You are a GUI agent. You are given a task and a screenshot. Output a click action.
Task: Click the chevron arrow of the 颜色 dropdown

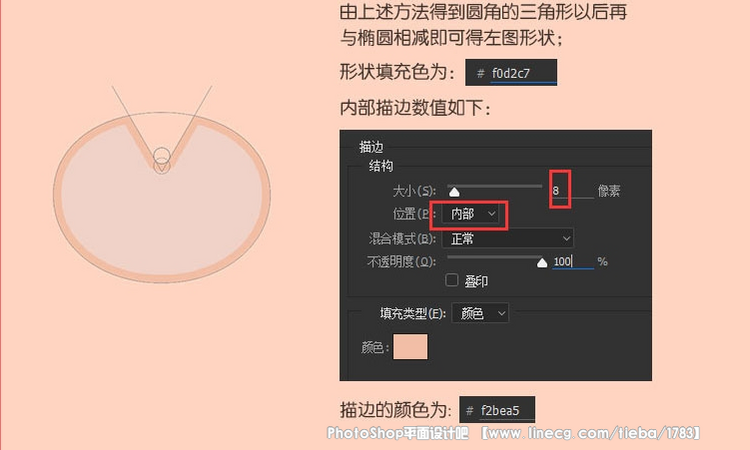pos(501,314)
